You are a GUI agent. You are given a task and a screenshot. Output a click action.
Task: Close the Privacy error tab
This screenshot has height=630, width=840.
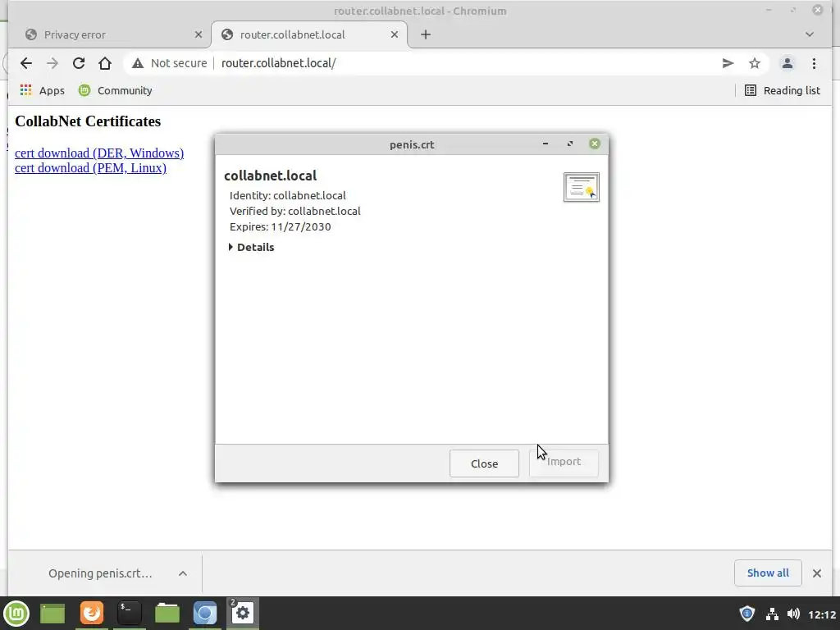click(x=199, y=34)
